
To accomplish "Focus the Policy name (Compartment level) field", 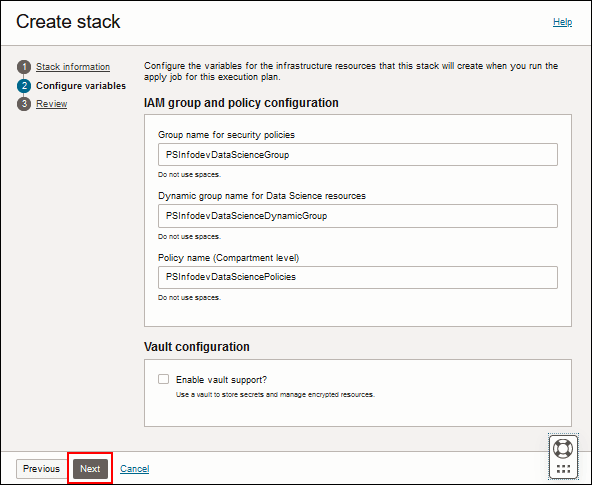I will [x=358, y=277].
